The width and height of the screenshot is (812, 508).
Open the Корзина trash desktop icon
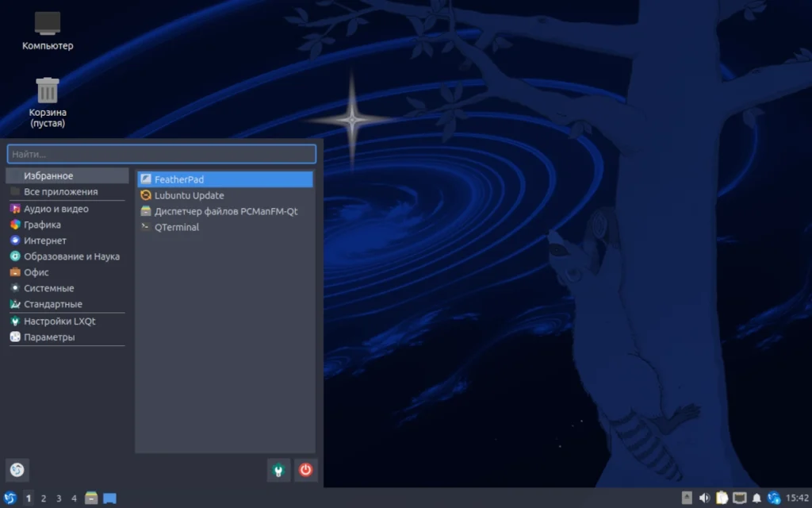[47, 102]
